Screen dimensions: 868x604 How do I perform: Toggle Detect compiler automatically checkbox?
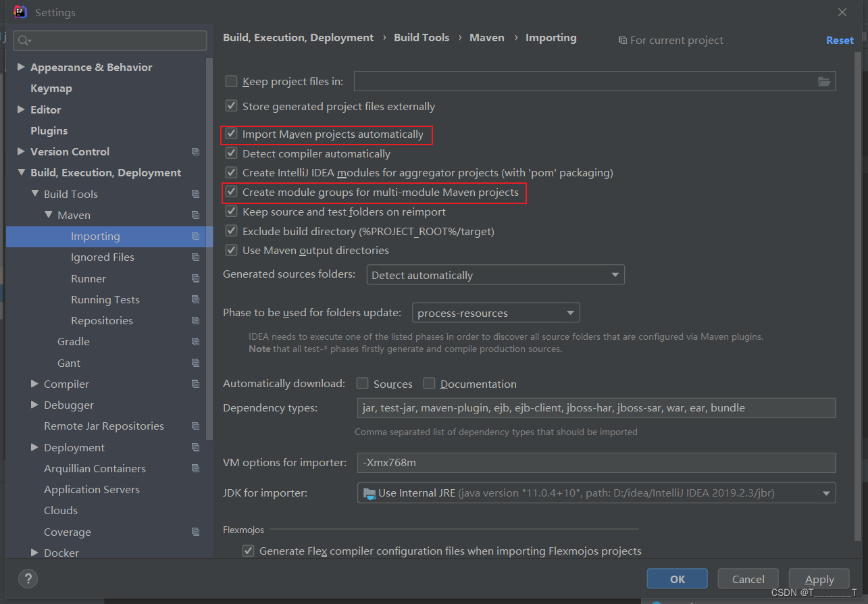(231, 153)
